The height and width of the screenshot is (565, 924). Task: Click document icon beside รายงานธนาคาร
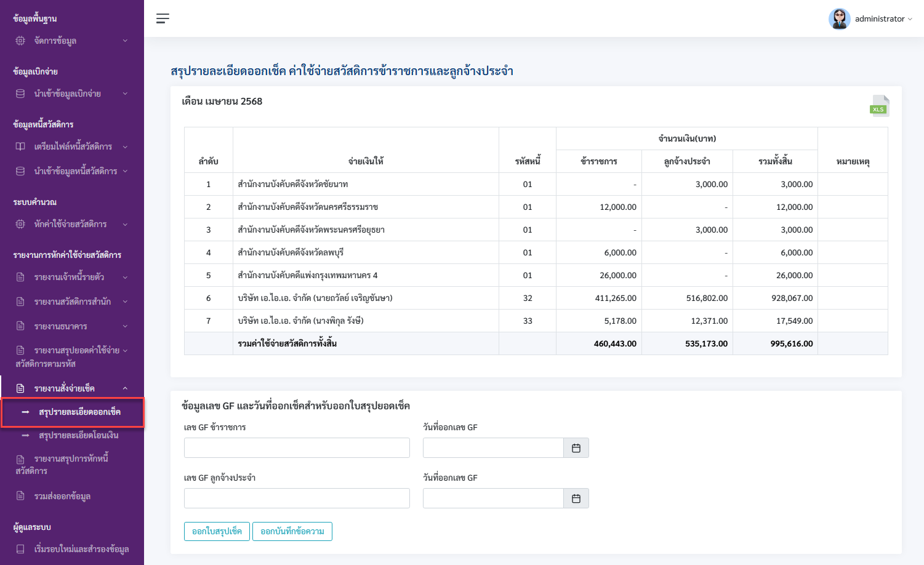20,326
